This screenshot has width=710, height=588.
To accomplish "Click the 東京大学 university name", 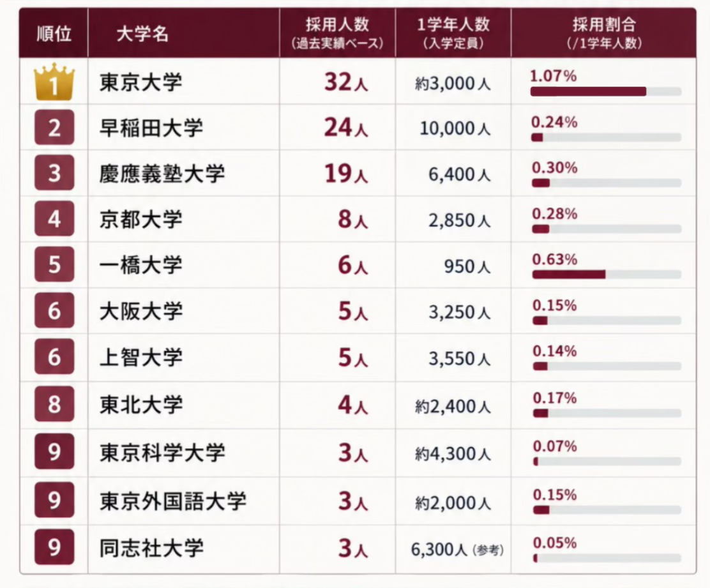I will 141,82.
